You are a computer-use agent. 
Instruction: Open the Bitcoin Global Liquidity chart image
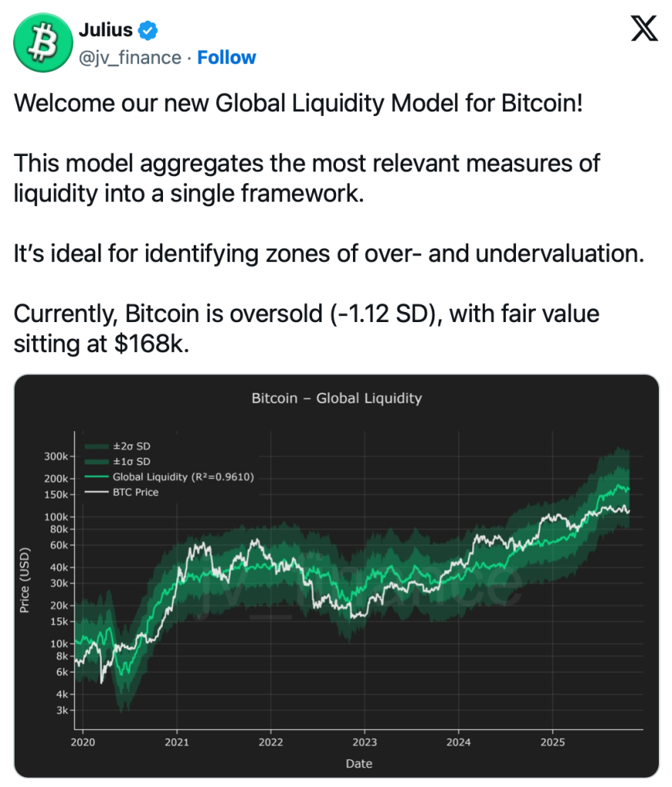coord(337,576)
